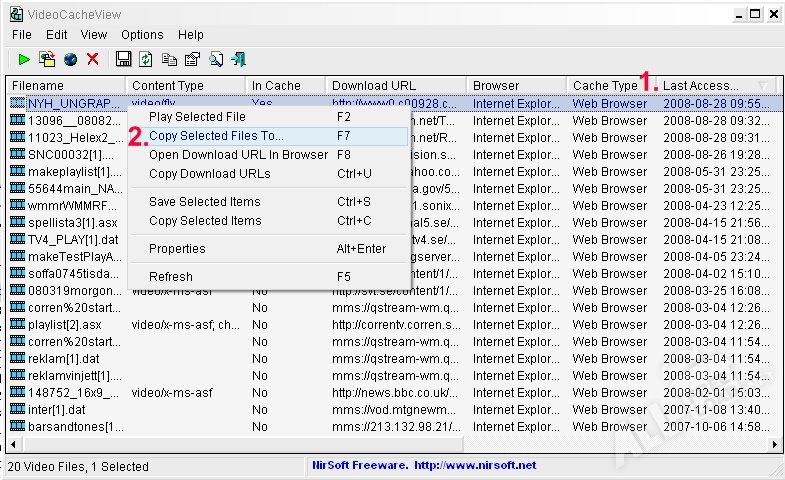Click the green Play Selected File toolbar icon
This screenshot has width=785, height=480.
tap(22, 60)
